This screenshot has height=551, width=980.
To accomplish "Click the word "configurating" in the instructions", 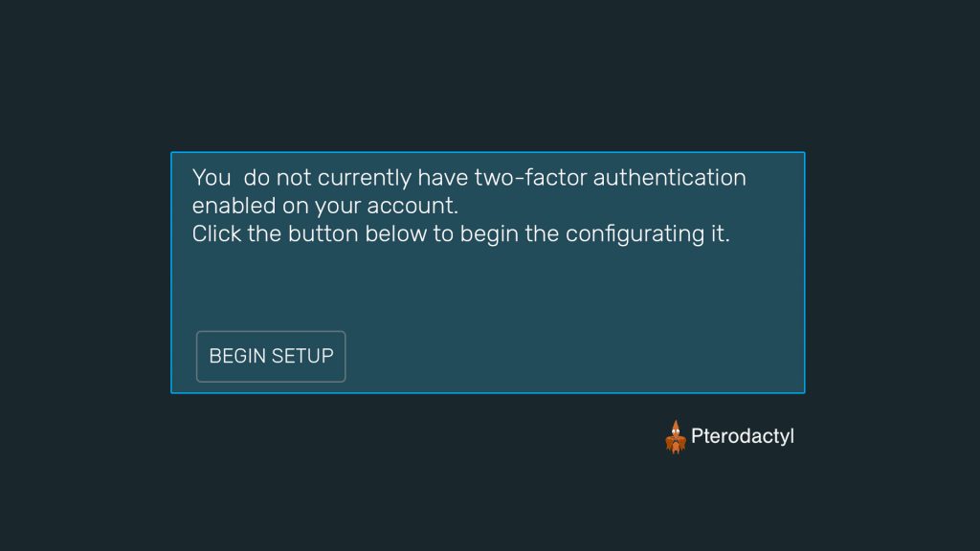I will click(627, 233).
